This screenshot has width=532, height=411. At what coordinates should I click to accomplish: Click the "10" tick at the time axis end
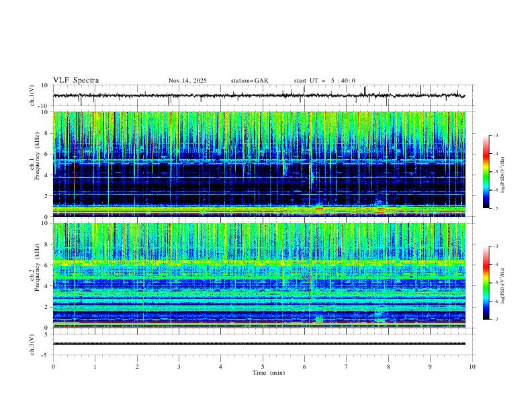(472, 367)
